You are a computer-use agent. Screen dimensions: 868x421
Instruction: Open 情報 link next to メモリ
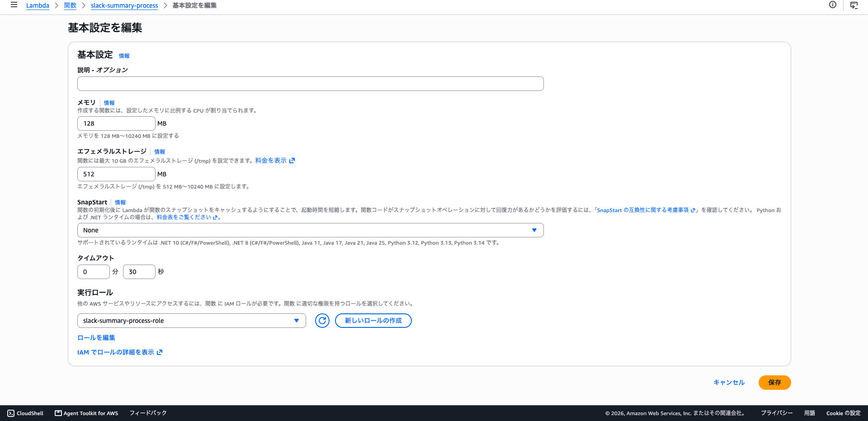[x=109, y=103]
